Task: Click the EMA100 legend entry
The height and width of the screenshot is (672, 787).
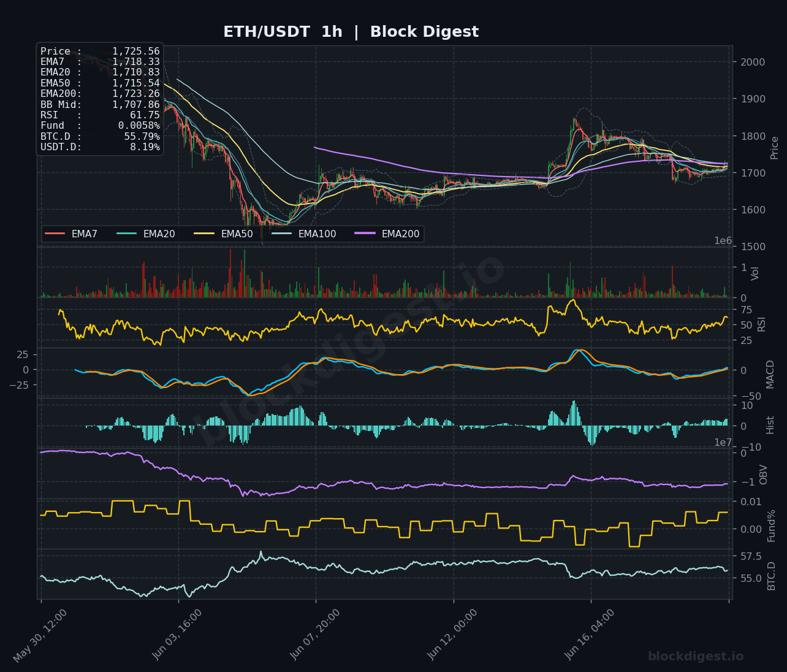Action: coord(304,234)
